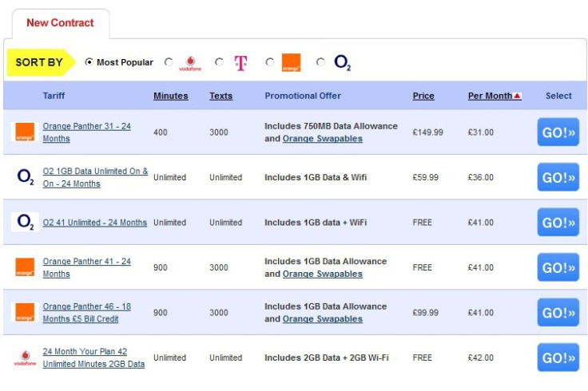Click the Vodafone logo in the sort bar

coord(190,63)
